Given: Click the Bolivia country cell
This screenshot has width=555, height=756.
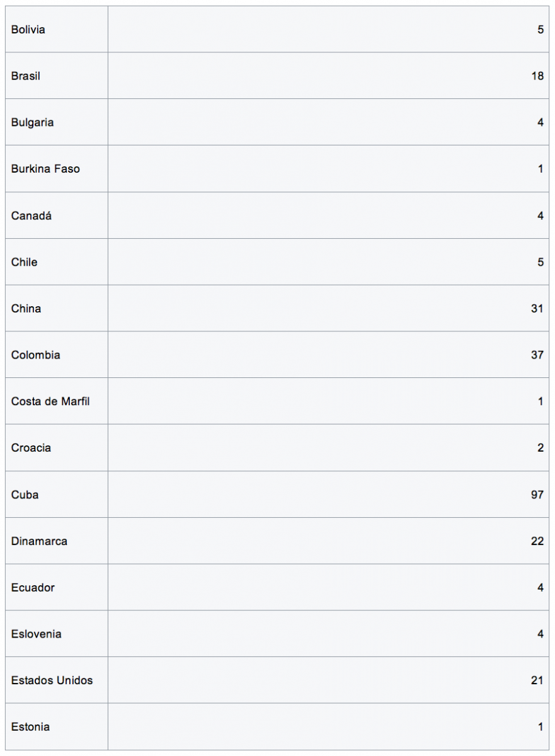Looking at the screenshot, I should click(28, 30).
